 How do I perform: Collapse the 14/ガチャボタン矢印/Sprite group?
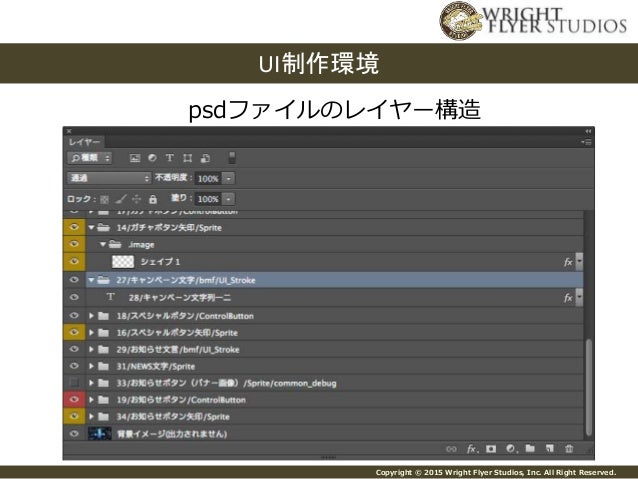point(91,227)
